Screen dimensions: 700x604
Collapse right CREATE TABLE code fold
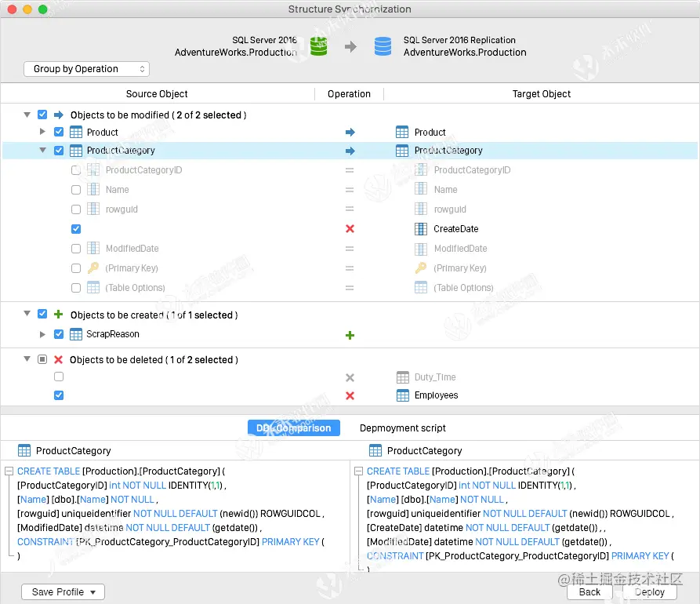click(358, 471)
